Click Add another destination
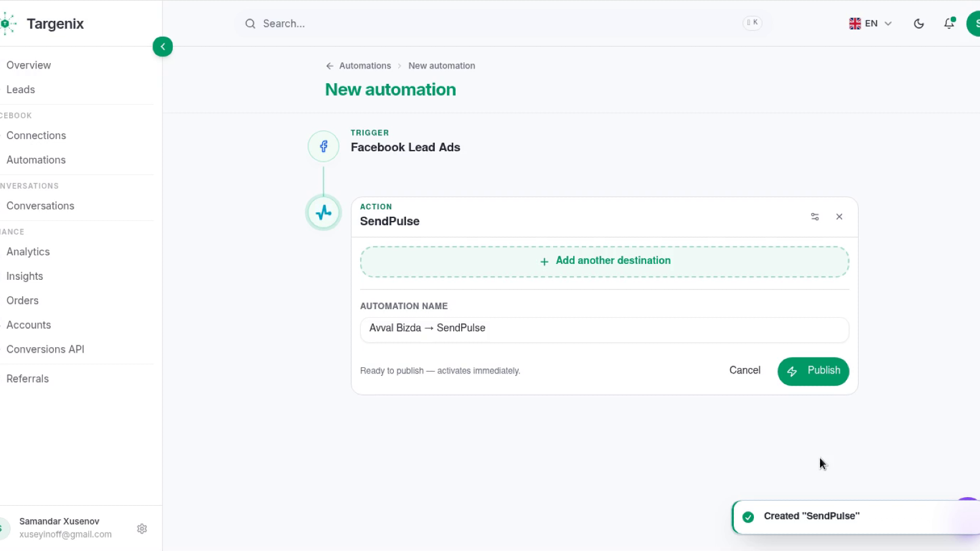 [605, 261]
